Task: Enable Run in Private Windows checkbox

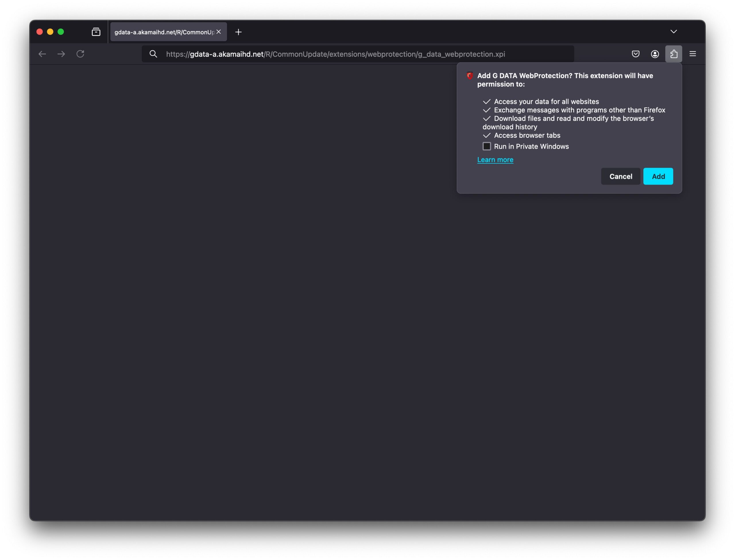Action: pyautogui.click(x=487, y=146)
